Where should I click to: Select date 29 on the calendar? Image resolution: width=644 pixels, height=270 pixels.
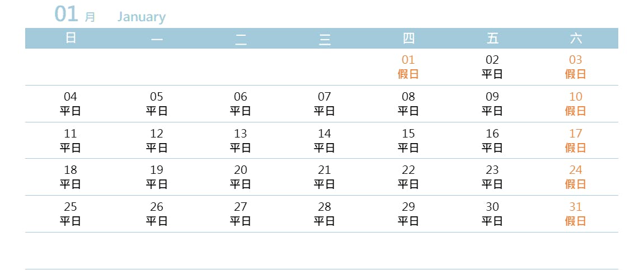pyautogui.click(x=408, y=214)
